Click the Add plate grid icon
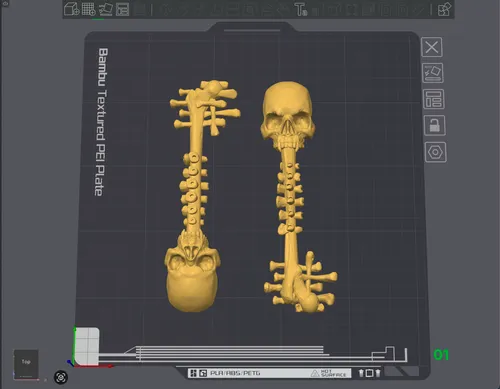500x389 pixels. point(89,9)
